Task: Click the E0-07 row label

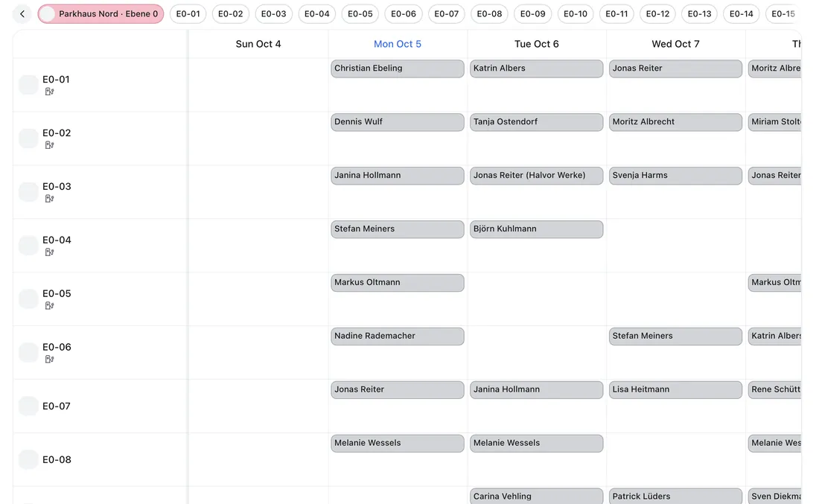Action: point(57,406)
